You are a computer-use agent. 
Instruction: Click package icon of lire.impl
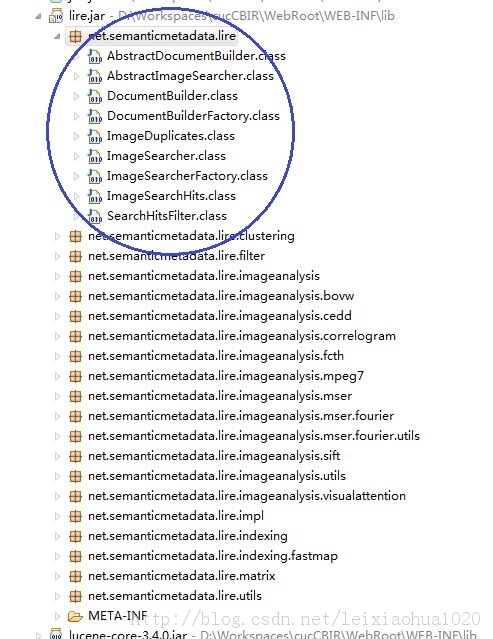75,516
